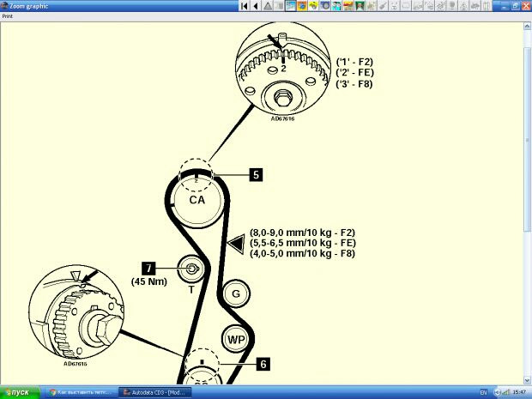The image size is (532, 399).
Task: Open the cyan figures toolbar icon
Action: click(x=336, y=6)
